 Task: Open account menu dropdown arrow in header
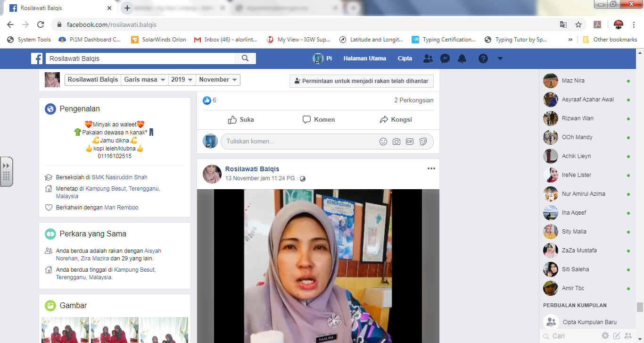500,59
